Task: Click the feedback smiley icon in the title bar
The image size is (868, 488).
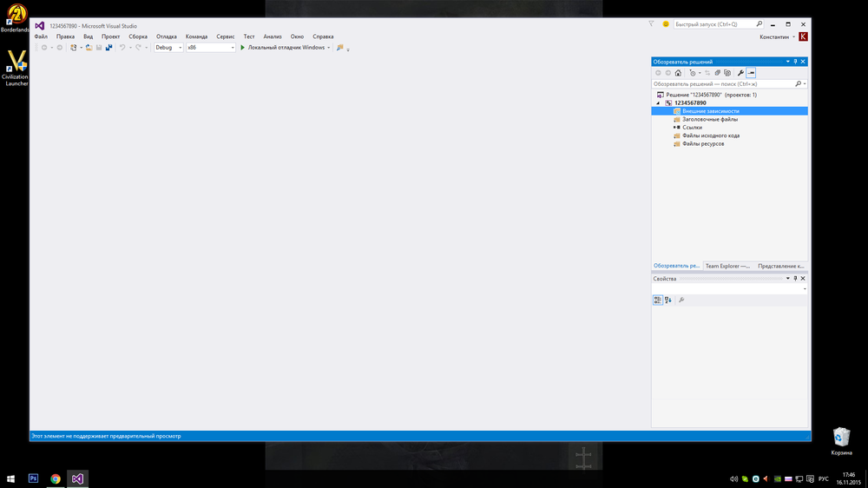Action: pos(666,23)
